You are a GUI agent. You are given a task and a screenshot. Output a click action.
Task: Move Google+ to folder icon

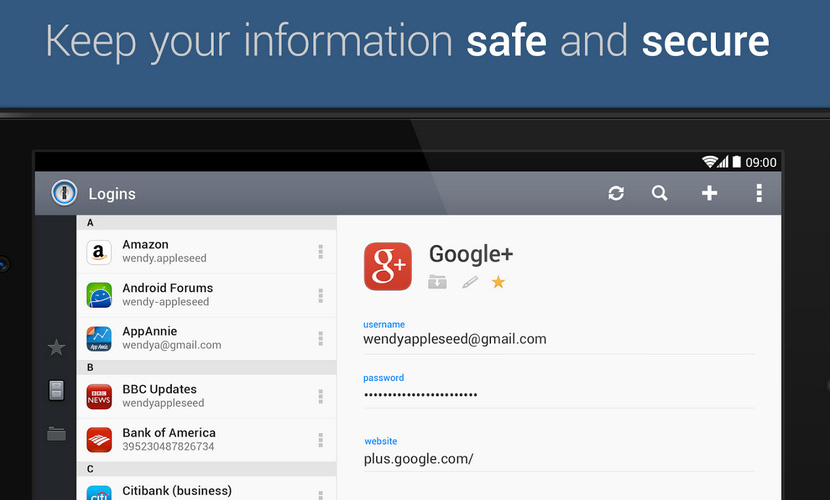click(x=437, y=282)
